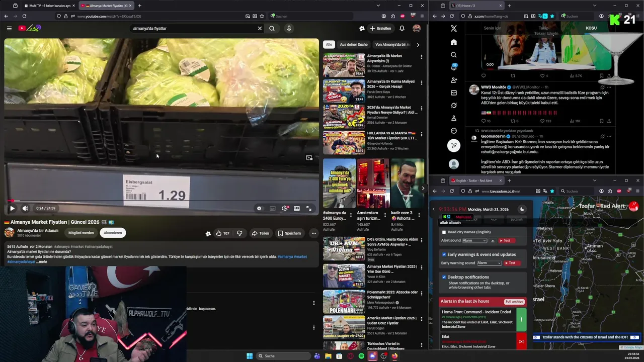Open the Early warning sound dropdown
Screen dimensions: 644x362
click(489, 263)
